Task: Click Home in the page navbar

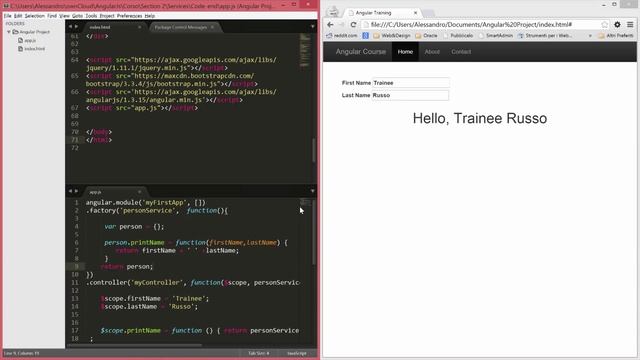Action: pos(405,52)
